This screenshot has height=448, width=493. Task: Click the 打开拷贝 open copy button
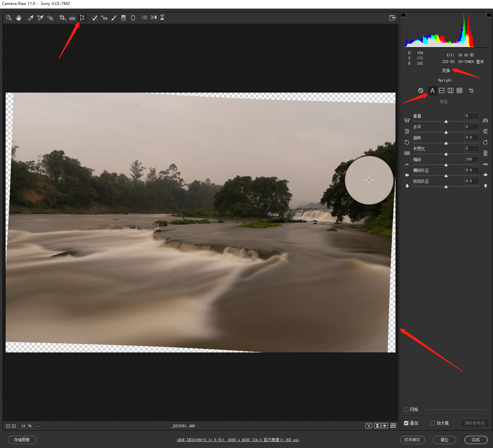coord(412,440)
